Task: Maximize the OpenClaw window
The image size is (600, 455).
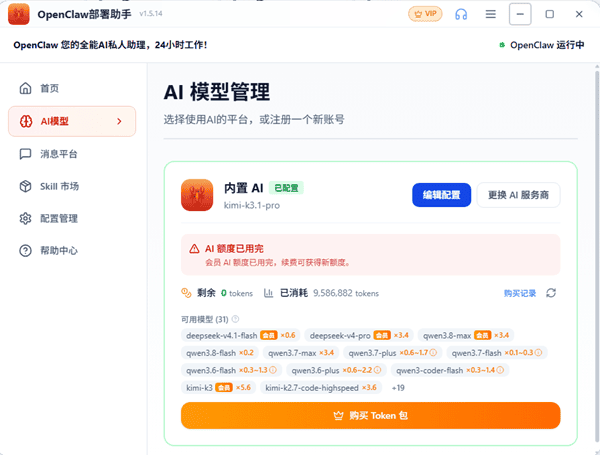Action: click(549, 14)
